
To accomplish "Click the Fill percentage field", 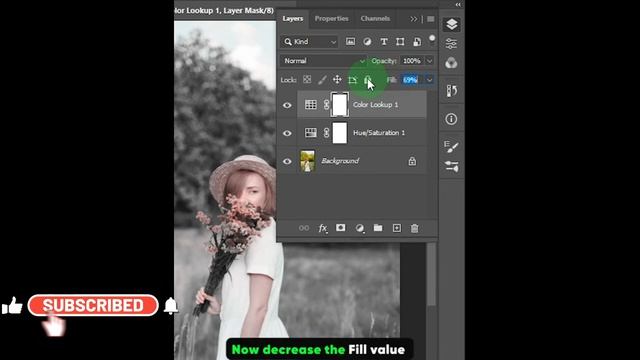I will tap(411, 80).
